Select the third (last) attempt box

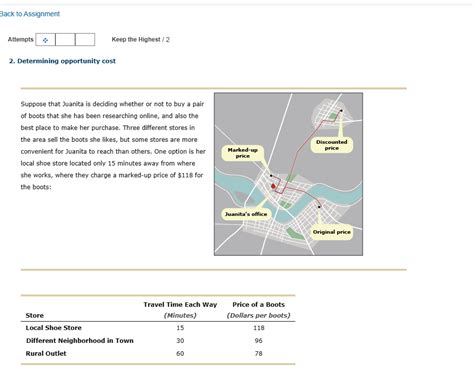[x=85, y=40]
